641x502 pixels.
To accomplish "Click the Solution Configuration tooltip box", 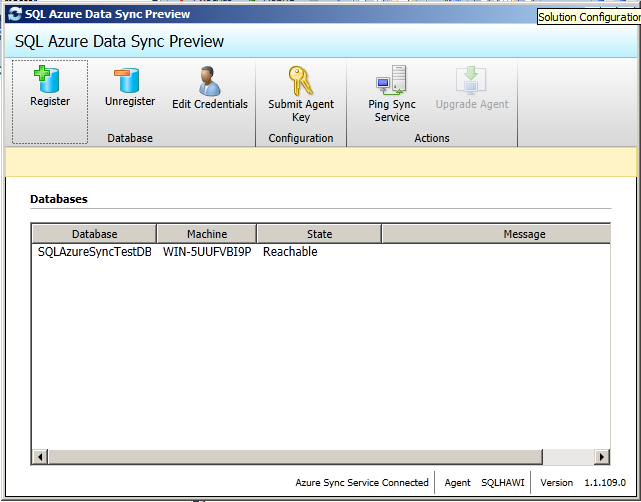I will pyautogui.click(x=589, y=17).
